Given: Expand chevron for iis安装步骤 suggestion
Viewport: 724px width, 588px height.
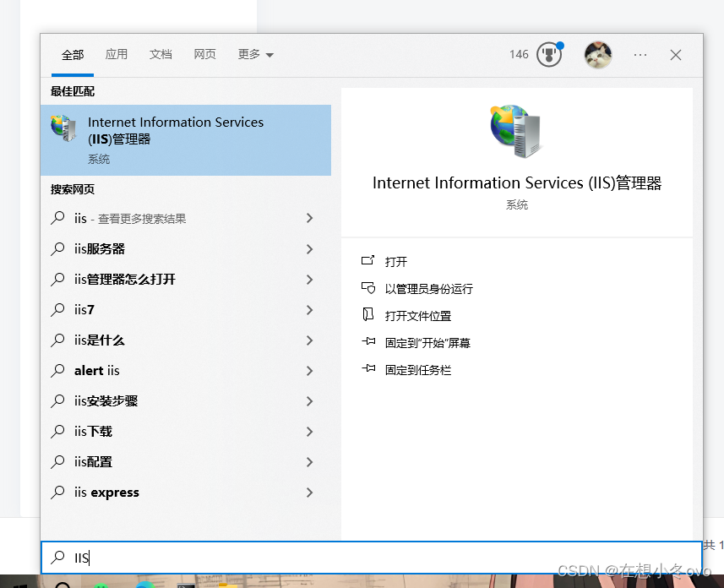Looking at the screenshot, I should pyautogui.click(x=309, y=401).
